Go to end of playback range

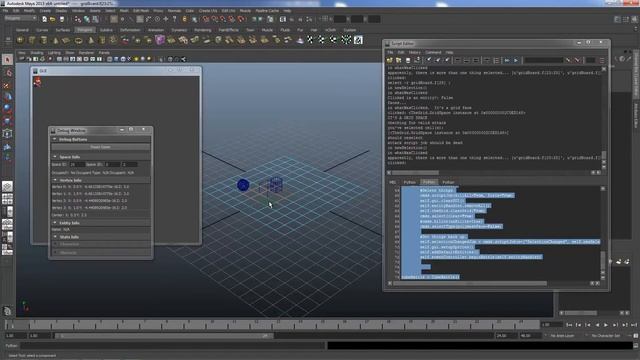(x=633, y=325)
